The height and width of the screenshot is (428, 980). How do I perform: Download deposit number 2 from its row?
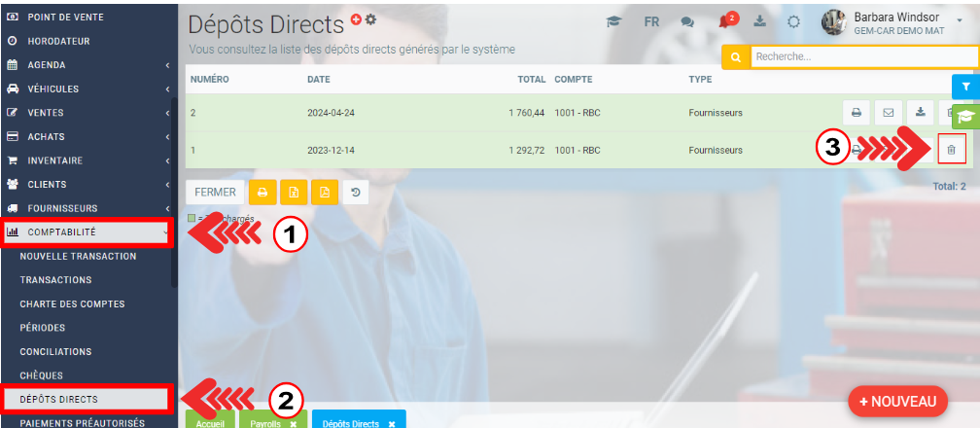pos(920,113)
